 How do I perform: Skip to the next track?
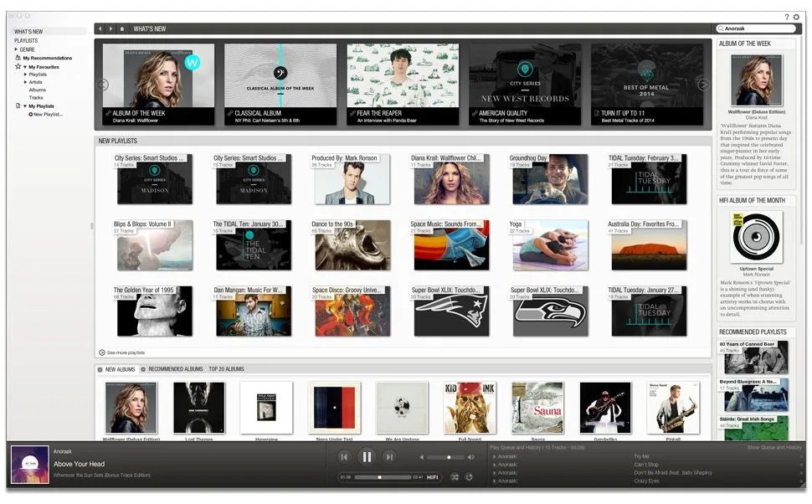pos(388,456)
